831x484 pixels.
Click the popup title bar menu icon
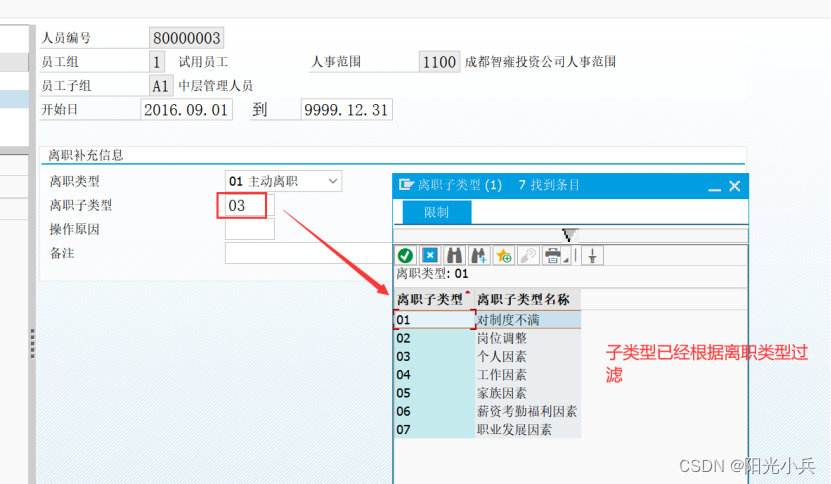tap(406, 184)
